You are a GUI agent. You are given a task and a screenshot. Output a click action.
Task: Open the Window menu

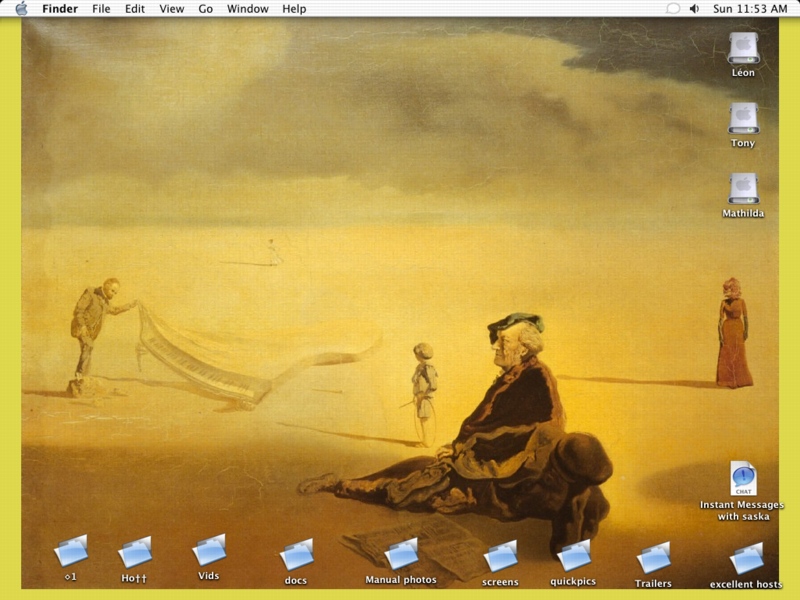247,9
